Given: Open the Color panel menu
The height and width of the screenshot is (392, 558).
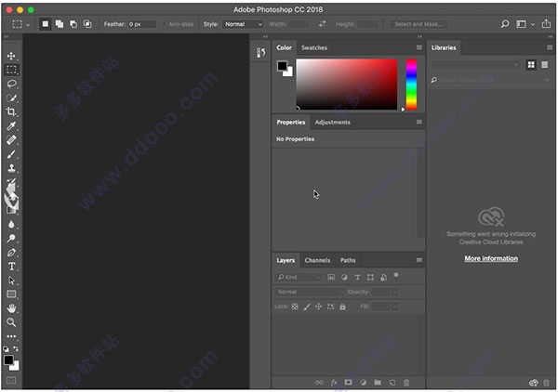Looking at the screenshot, I should (x=419, y=47).
